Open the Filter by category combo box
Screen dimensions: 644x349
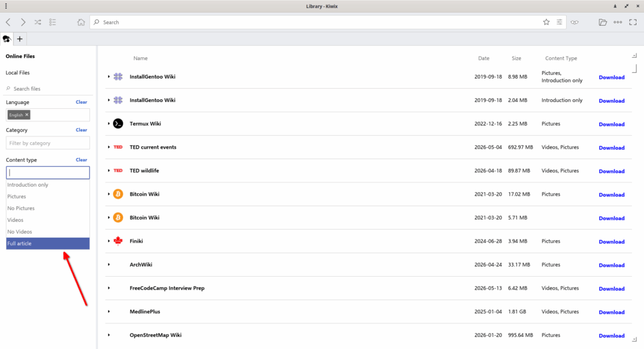[48, 143]
